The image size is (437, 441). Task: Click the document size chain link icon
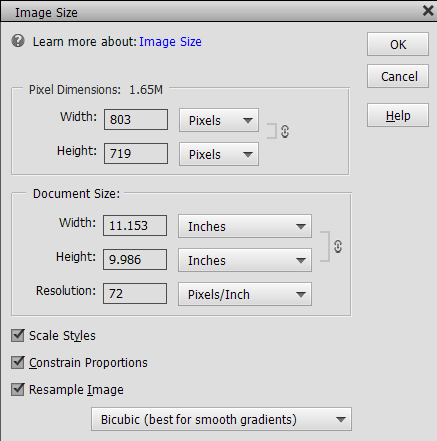[338, 246]
